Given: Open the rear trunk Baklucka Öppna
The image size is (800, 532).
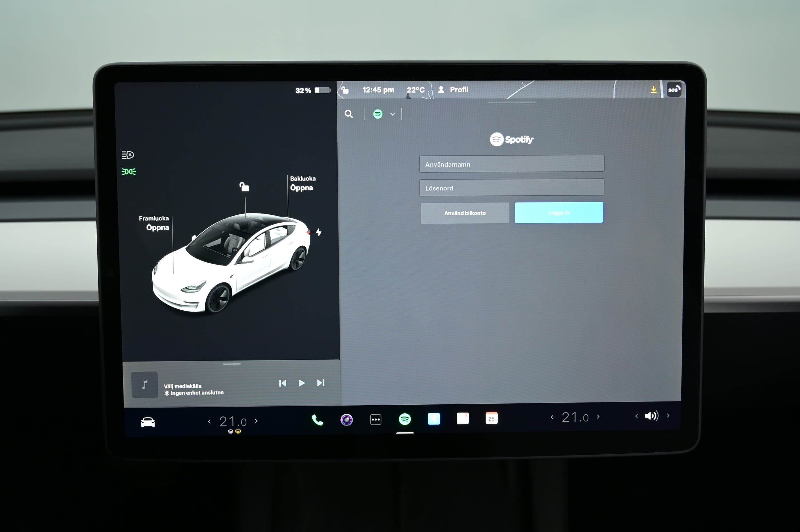Looking at the screenshot, I should coord(303,183).
